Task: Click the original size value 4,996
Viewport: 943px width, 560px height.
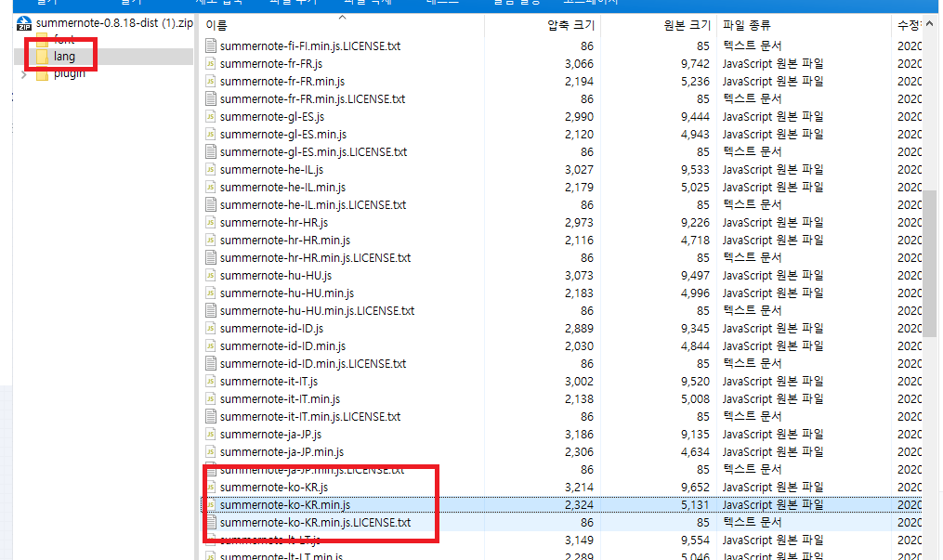Action: [x=695, y=293]
